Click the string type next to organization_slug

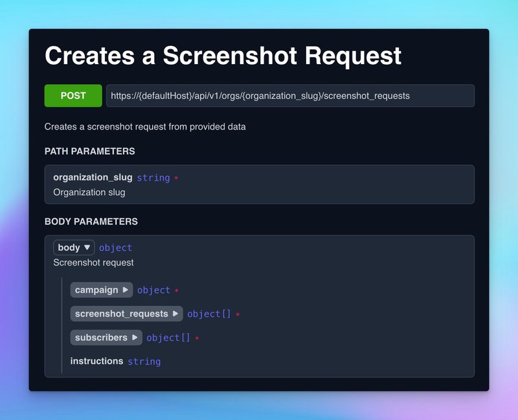coord(153,177)
